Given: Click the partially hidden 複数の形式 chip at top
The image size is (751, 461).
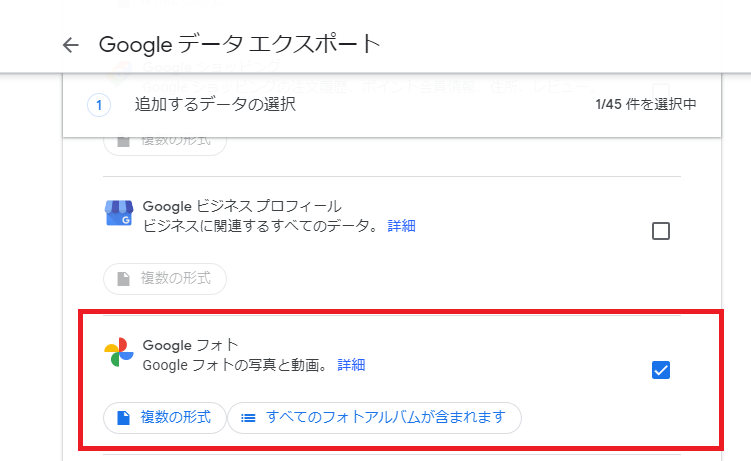Looking at the screenshot, I should click(165, 143).
